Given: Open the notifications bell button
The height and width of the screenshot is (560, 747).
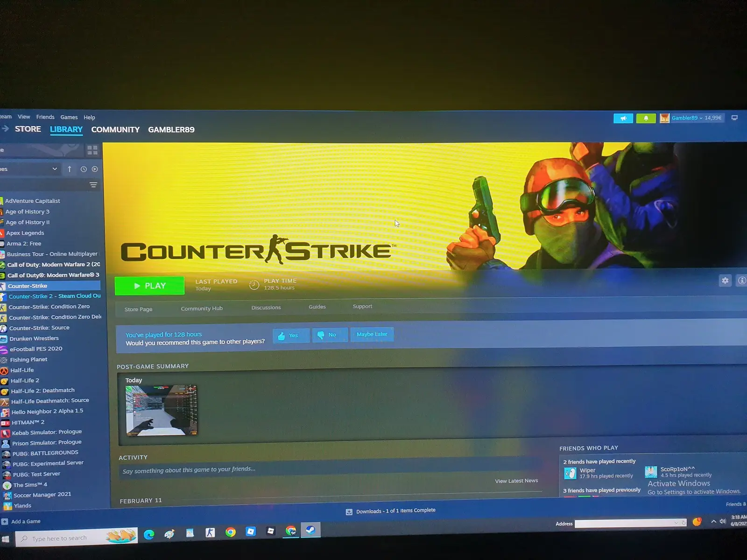Looking at the screenshot, I should [646, 119].
